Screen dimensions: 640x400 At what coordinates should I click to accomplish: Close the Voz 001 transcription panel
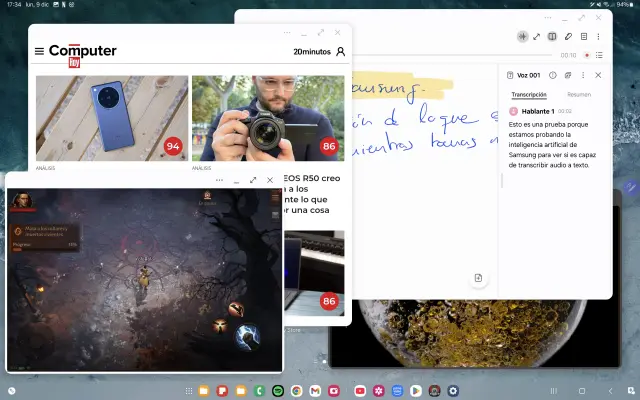click(598, 75)
